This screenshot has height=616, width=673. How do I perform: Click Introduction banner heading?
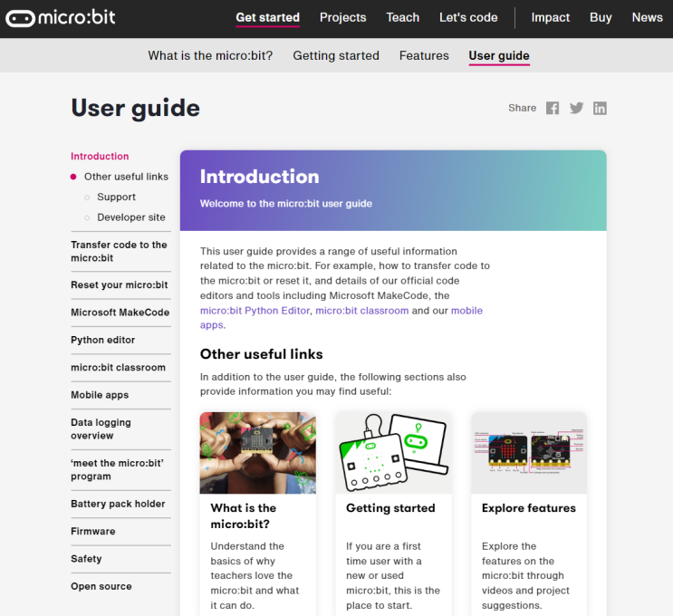[260, 177]
